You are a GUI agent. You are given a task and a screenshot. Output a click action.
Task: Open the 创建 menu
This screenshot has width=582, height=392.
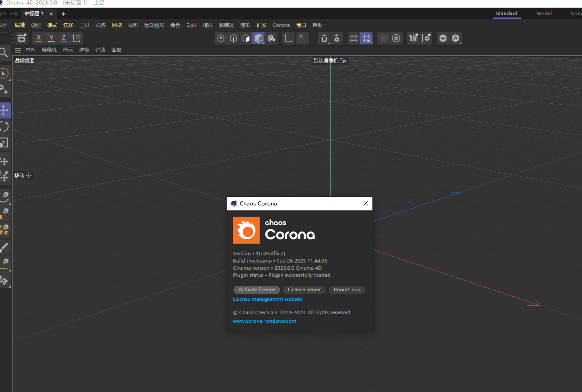pos(36,25)
